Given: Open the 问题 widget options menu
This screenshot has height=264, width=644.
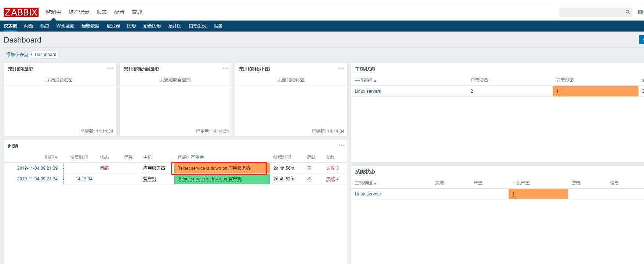Looking at the screenshot, I should click(342, 145).
